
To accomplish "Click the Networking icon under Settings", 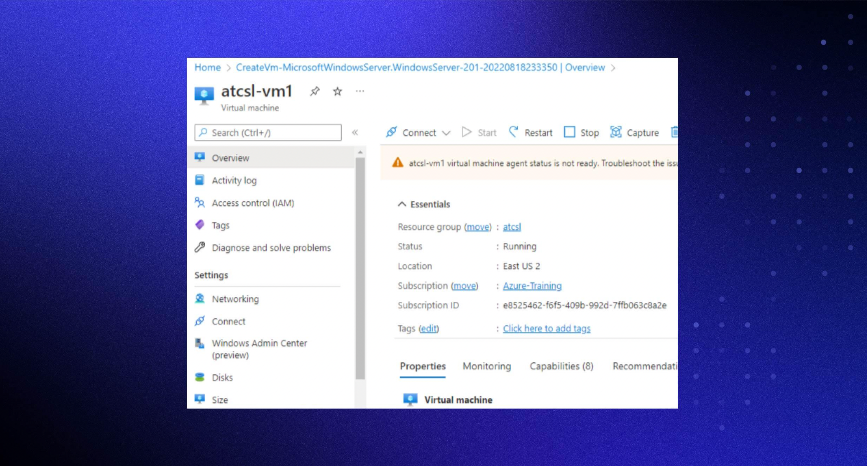I will pyautogui.click(x=200, y=298).
